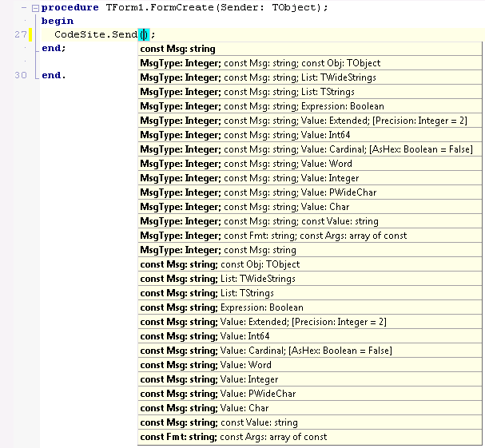The width and height of the screenshot is (485, 448).
Task: Click 'TForm1.FormCreate' in procedure header
Action: pyautogui.click(x=160, y=7)
